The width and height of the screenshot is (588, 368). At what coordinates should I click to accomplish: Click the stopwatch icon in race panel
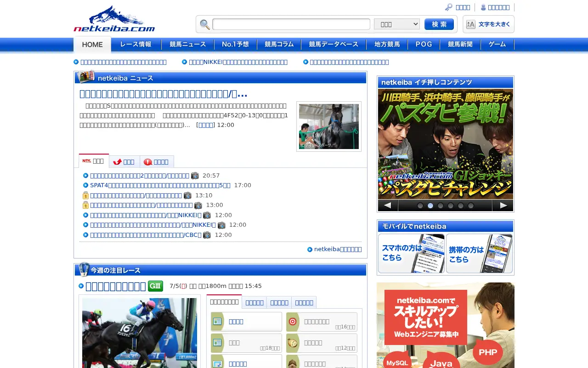(293, 343)
